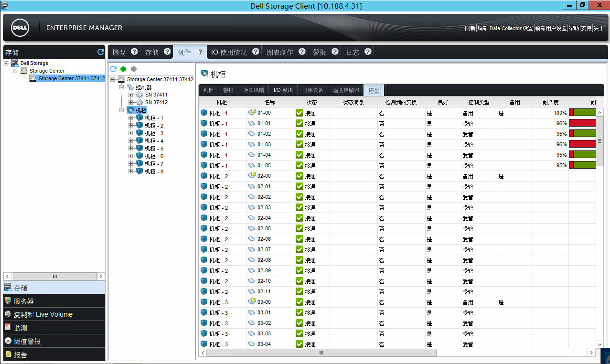Viewport: 610px width, 364px height.
Task: Click 刷新 link in header
Action: 470,28
